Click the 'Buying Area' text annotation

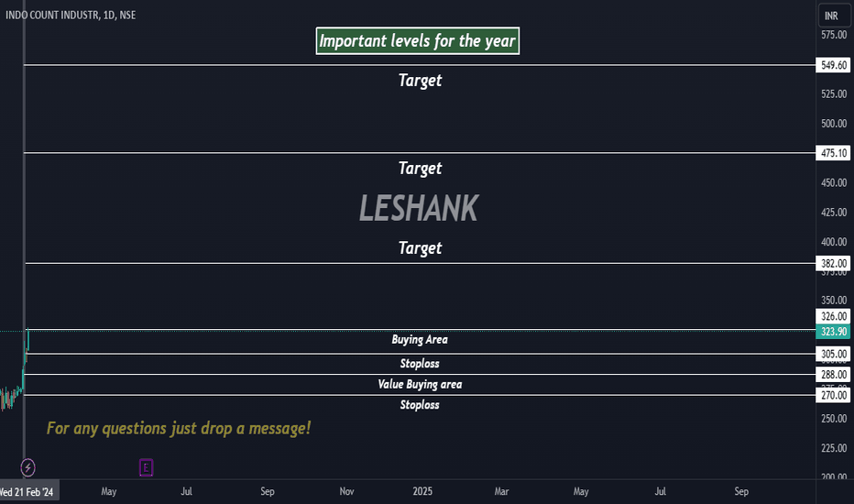coord(420,339)
